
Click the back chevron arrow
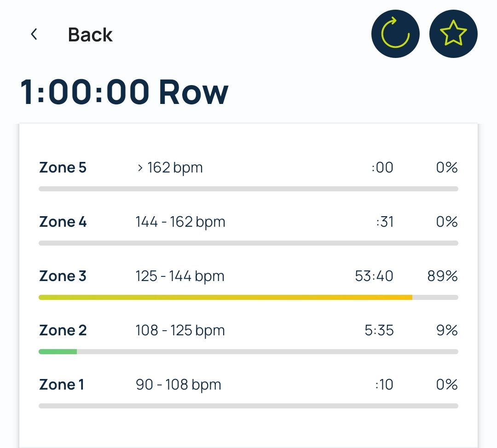click(34, 34)
